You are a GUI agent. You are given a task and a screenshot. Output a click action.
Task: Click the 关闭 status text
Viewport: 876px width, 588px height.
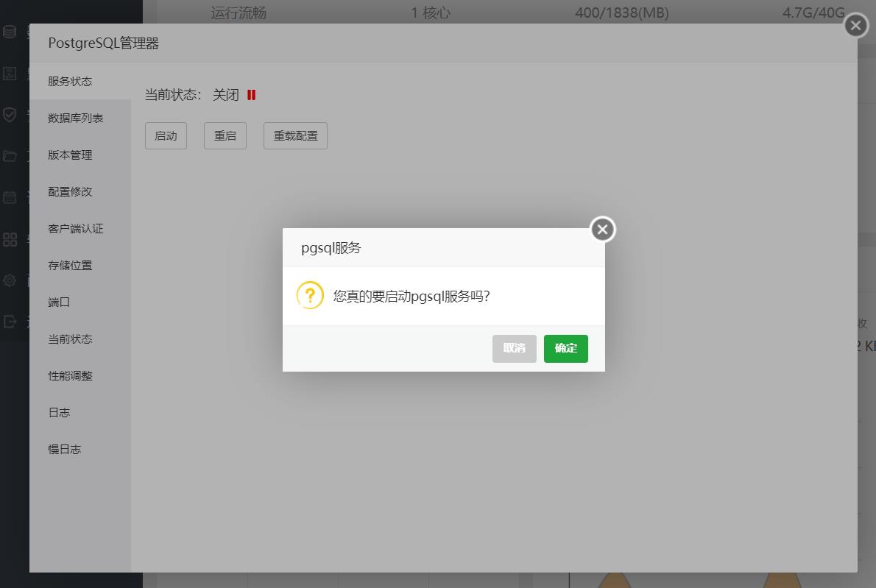pos(226,95)
